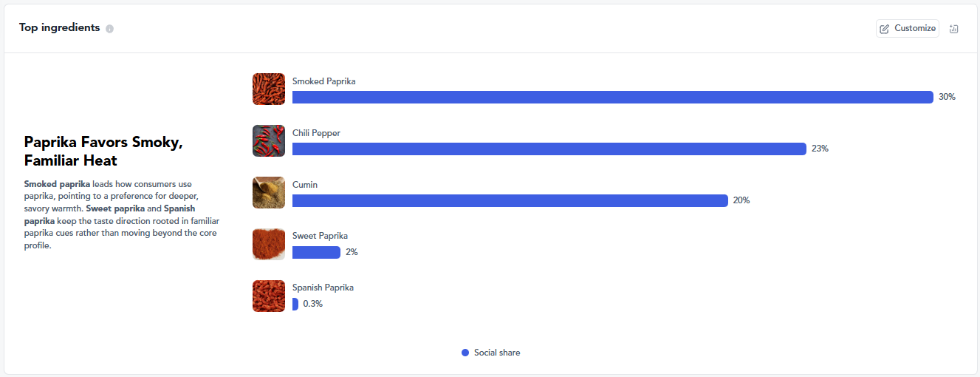The image size is (980, 377).
Task: Click the Smoked Paprika label text
Action: click(x=323, y=81)
